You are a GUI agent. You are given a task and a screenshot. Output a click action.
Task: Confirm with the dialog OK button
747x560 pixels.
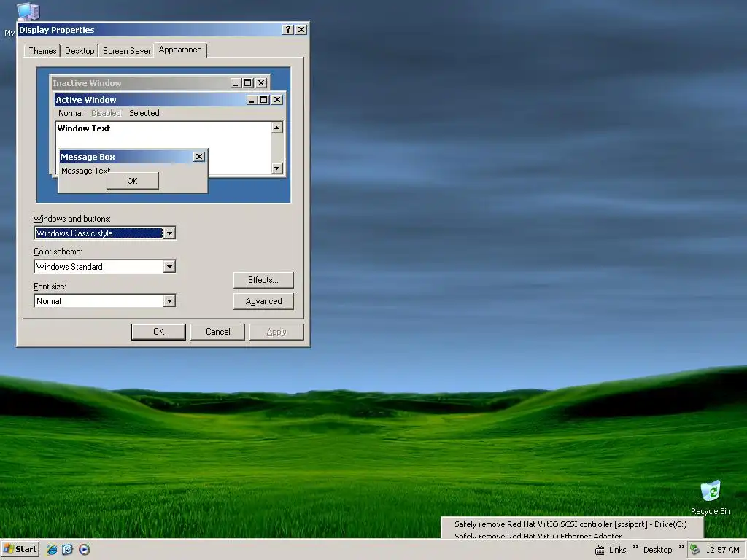click(158, 332)
